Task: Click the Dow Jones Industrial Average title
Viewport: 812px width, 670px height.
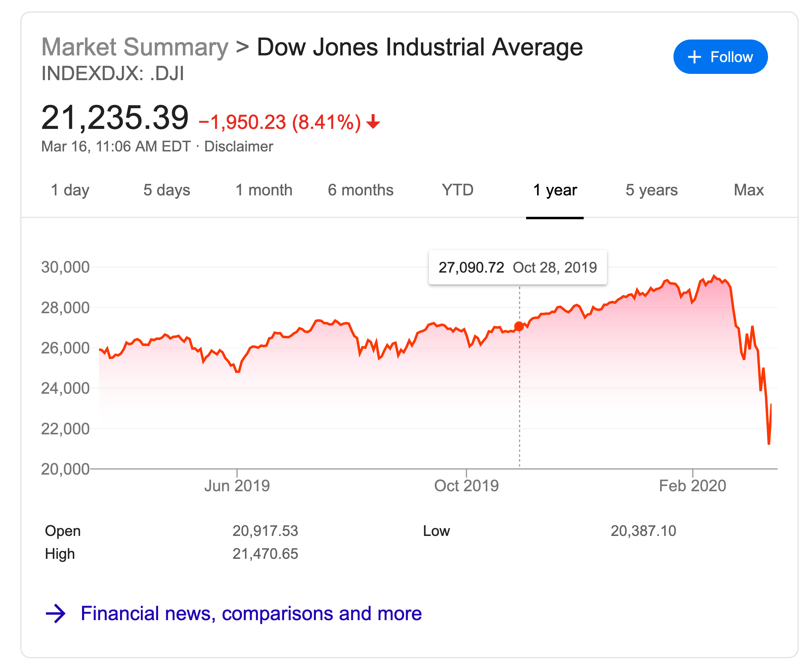Action: click(x=420, y=47)
